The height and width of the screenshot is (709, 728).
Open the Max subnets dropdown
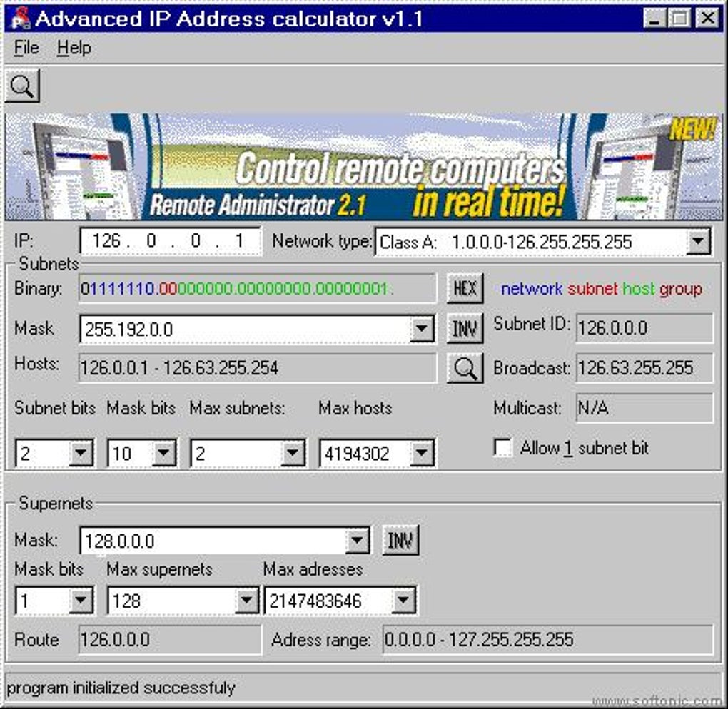293,453
